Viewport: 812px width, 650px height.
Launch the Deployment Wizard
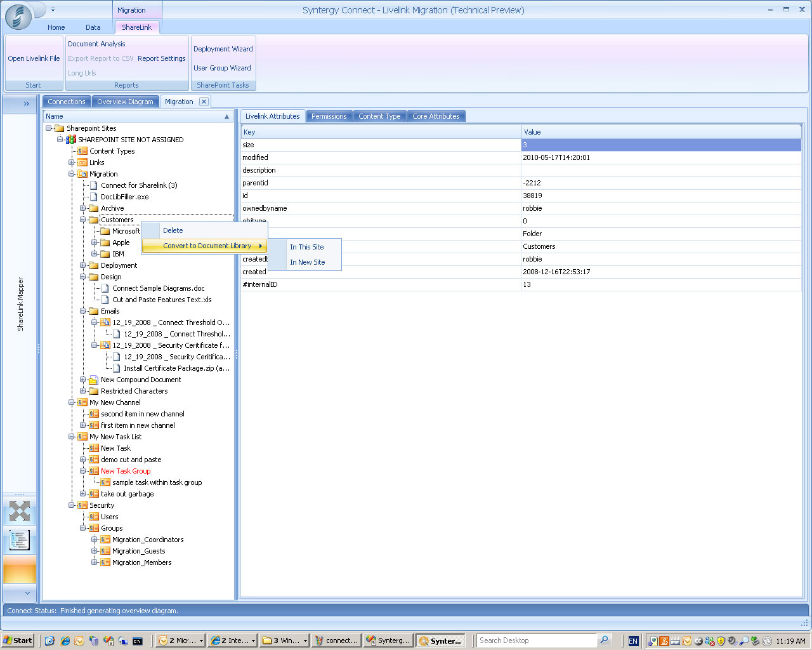(223, 49)
